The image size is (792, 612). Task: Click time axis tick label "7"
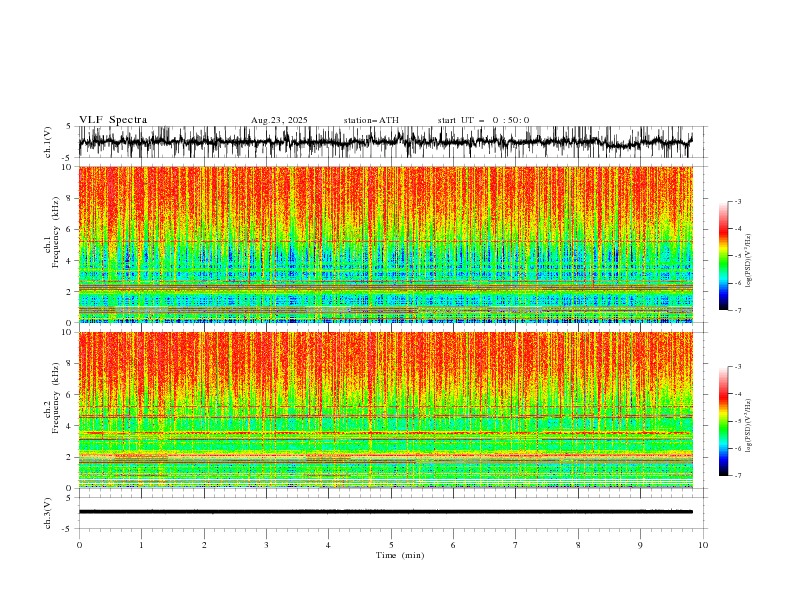(x=516, y=545)
